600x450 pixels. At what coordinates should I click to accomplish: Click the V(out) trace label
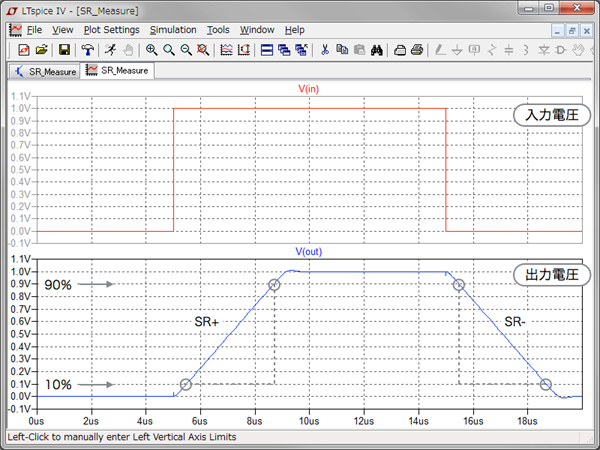[x=311, y=251]
